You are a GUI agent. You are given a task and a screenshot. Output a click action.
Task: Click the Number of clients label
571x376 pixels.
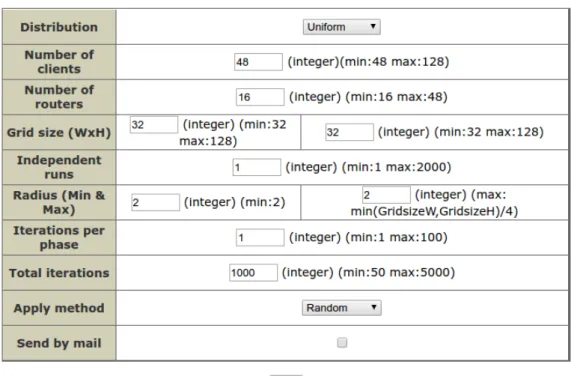point(59,62)
